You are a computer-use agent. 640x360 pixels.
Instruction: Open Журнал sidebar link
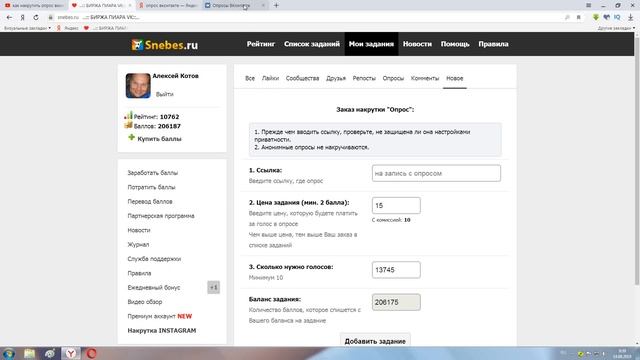[138, 244]
